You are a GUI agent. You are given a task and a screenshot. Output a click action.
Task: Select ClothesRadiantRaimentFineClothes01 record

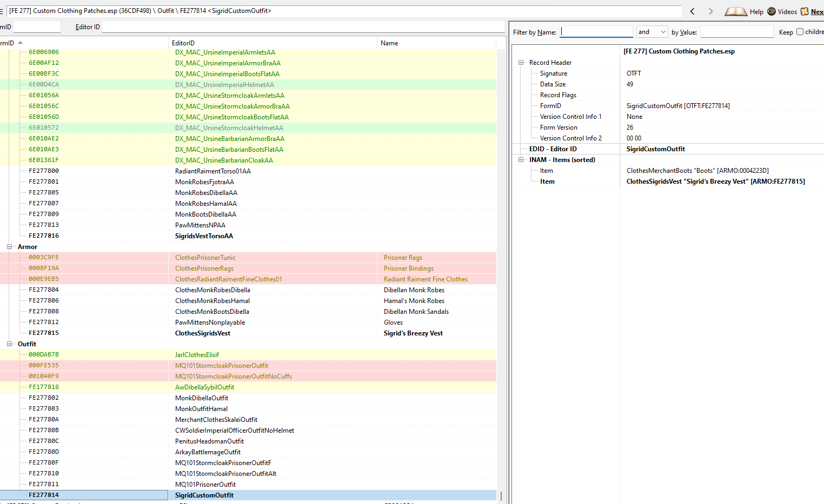(248, 279)
